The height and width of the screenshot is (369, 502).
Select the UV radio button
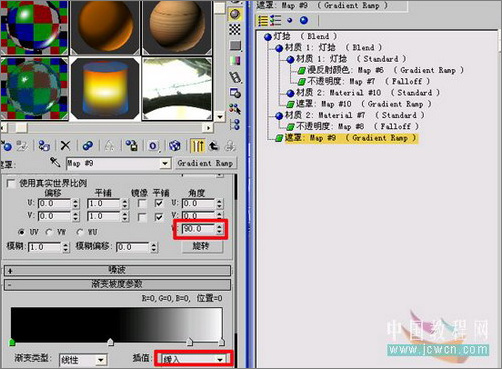pos(22,232)
